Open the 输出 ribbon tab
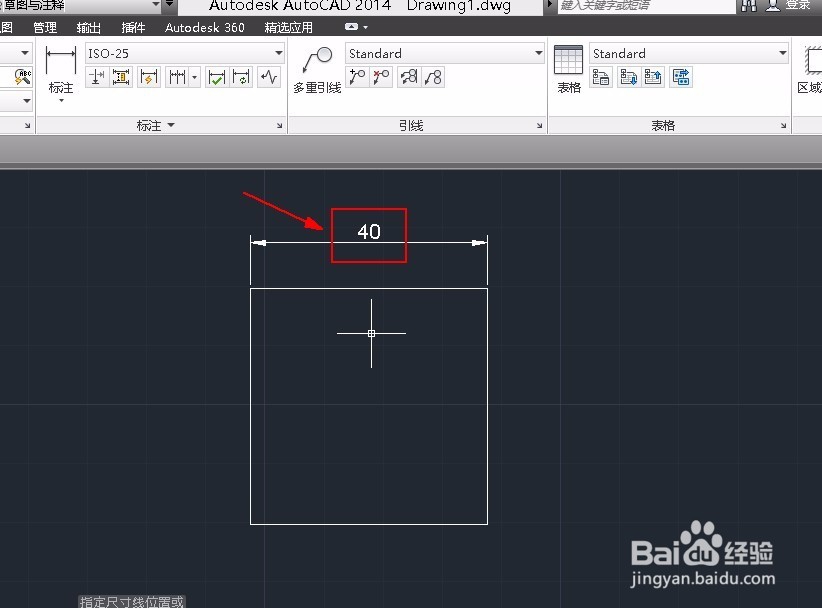Viewport: 822px width, 608px height. pos(88,27)
